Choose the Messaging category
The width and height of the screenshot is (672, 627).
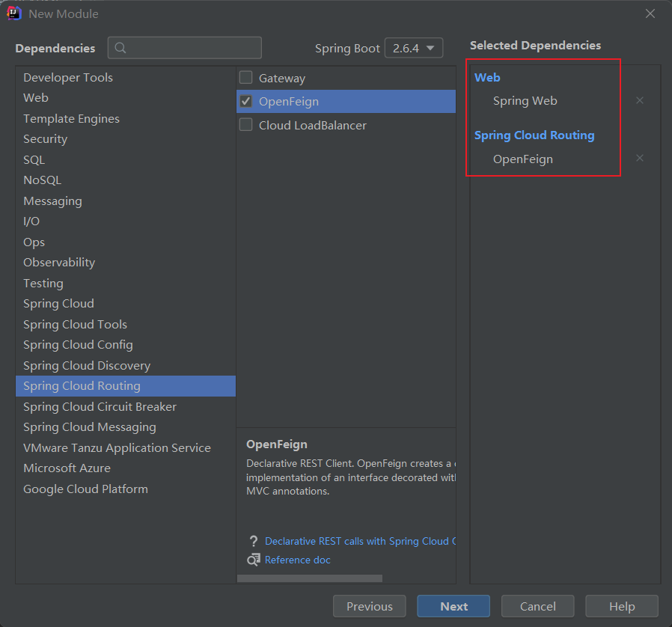(126, 201)
